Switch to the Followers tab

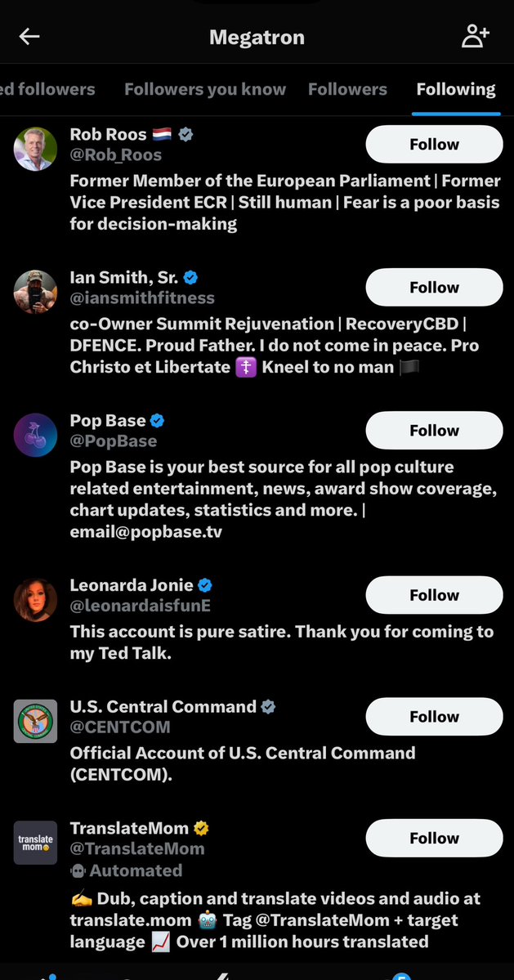pyautogui.click(x=347, y=89)
